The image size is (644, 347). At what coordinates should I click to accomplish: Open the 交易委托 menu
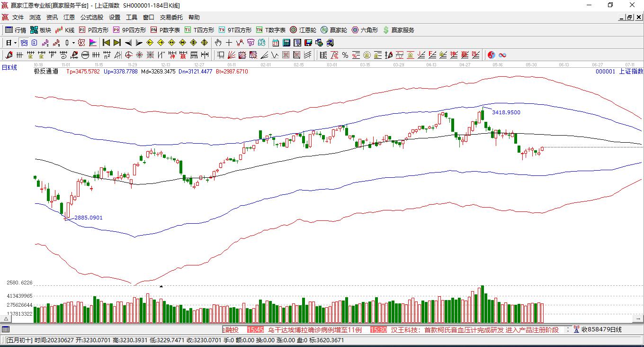[x=171, y=17]
